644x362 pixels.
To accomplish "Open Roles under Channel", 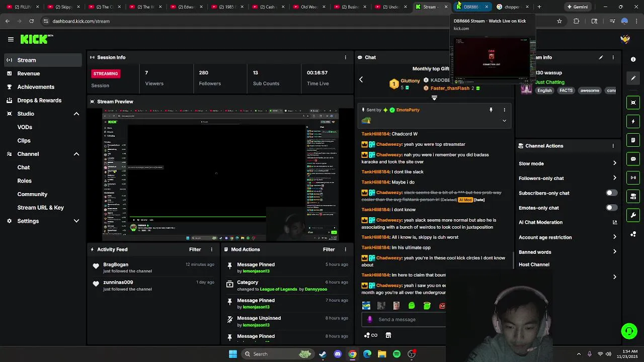I will coord(24,181).
